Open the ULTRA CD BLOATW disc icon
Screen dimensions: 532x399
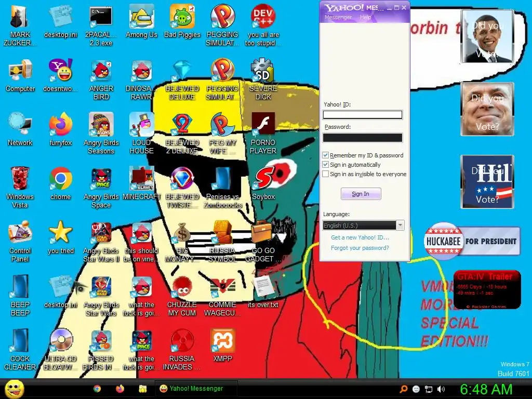click(x=61, y=350)
